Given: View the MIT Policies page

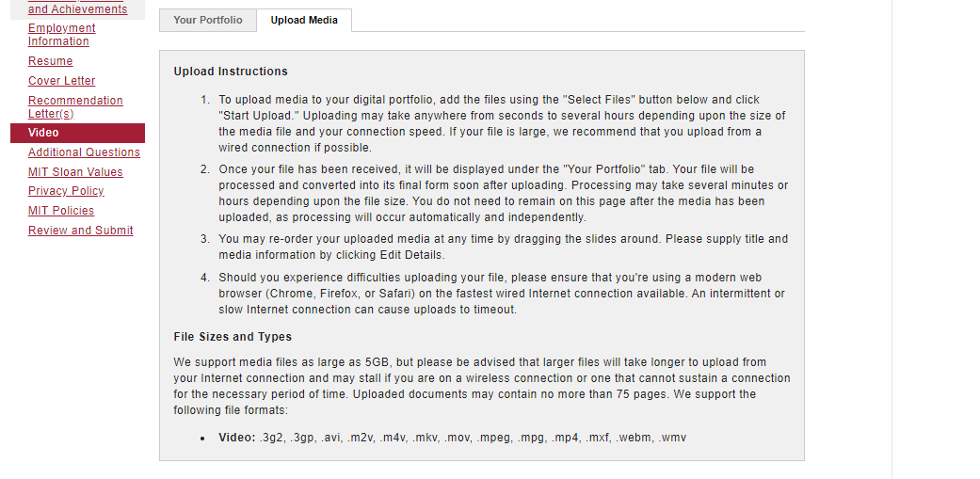Looking at the screenshot, I should coord(61,211).
